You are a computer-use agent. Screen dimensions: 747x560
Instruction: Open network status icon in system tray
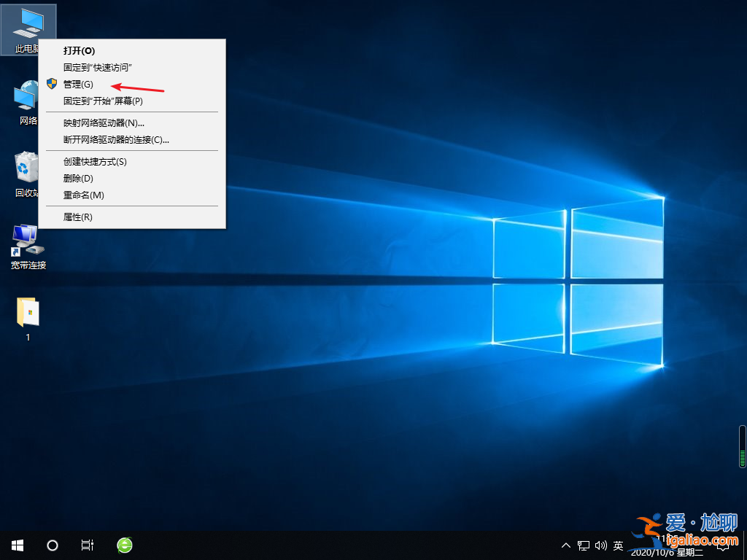583,545
